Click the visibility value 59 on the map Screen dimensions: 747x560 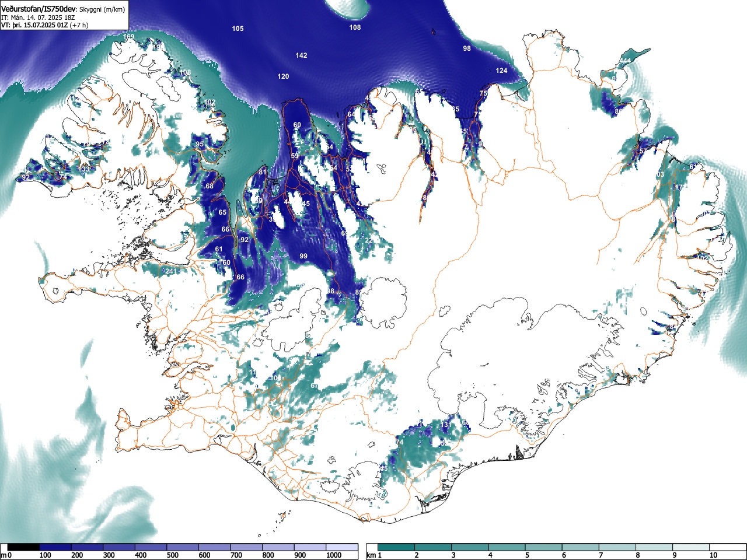click(x=295, y=156)
